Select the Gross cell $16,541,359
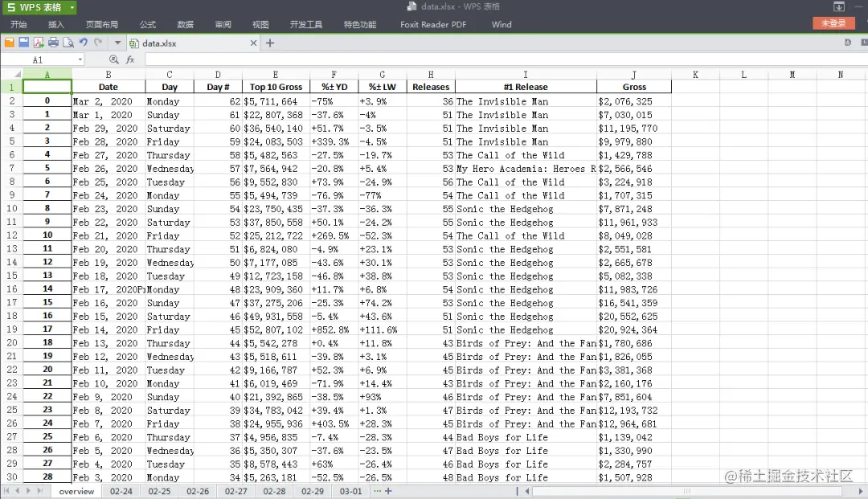The width and height of the screenshot is (868, 499). [634, 303]
